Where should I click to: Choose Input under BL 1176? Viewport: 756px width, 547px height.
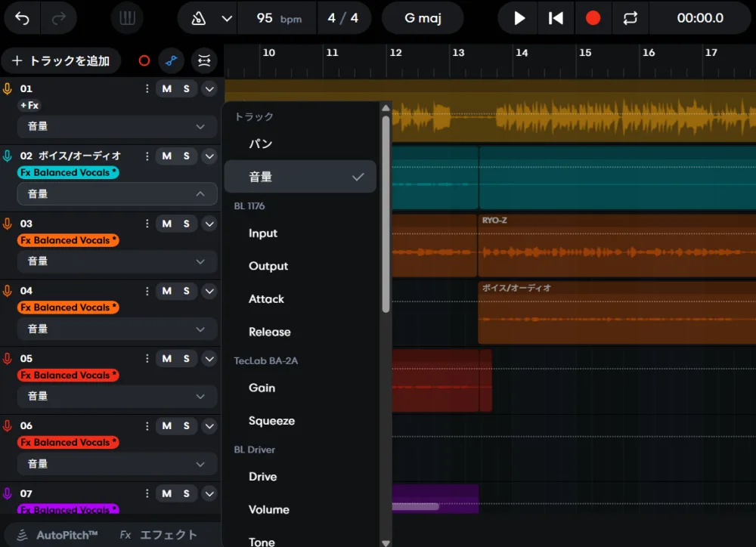coord(300,233)
